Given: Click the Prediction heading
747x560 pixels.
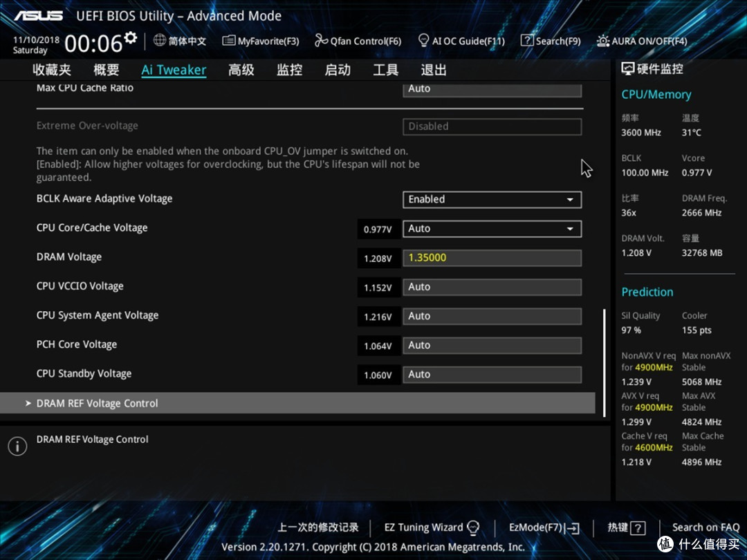Looking at the screenshot, I should [x=647, y=292].
